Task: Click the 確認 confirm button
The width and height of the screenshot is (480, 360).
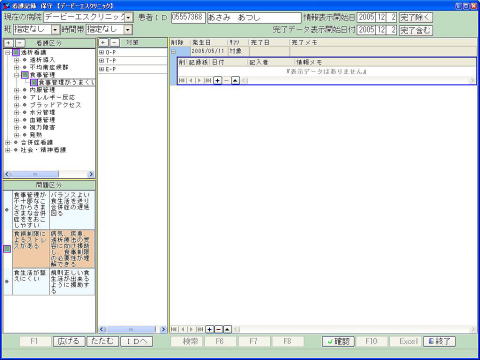Action: click(x=338, y=341)
